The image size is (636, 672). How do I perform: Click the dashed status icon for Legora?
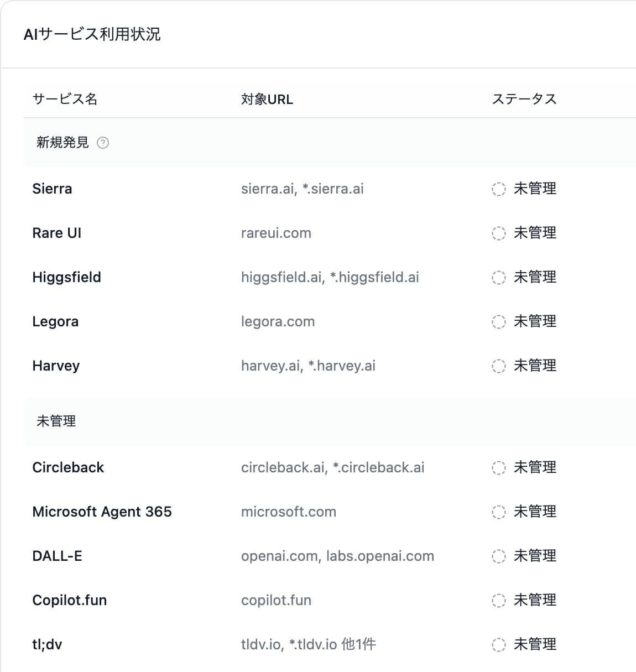click(x=498, y=322)
